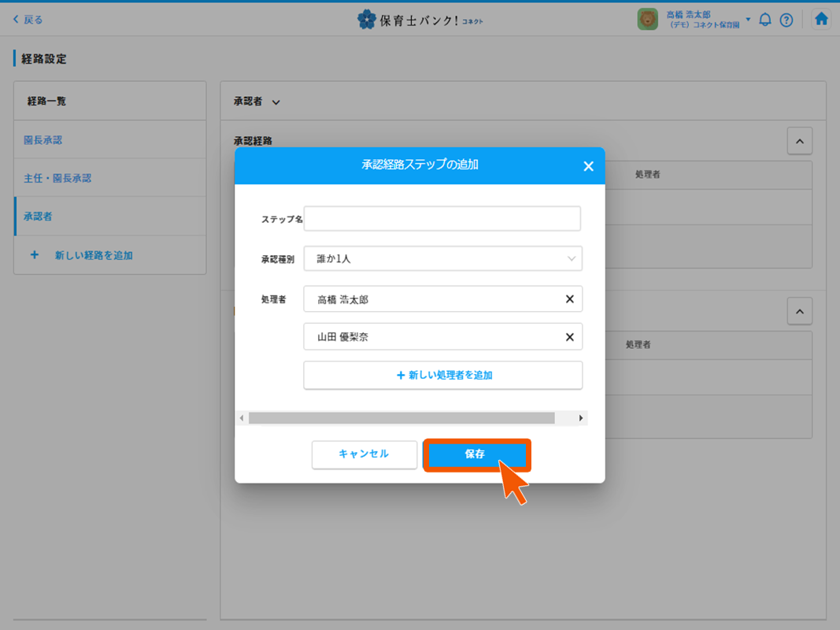Click the bear user avatar
840x630 pixels.
[x=647, y=20]
